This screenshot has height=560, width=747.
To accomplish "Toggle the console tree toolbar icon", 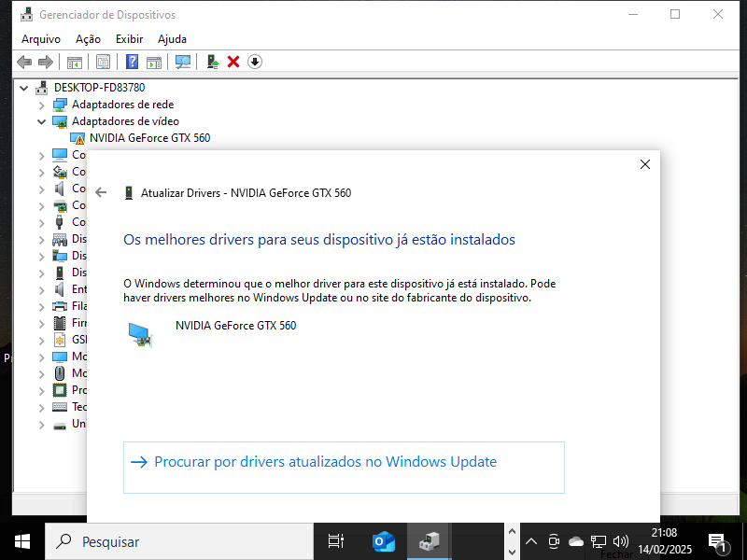I will (x=75, y=62).
